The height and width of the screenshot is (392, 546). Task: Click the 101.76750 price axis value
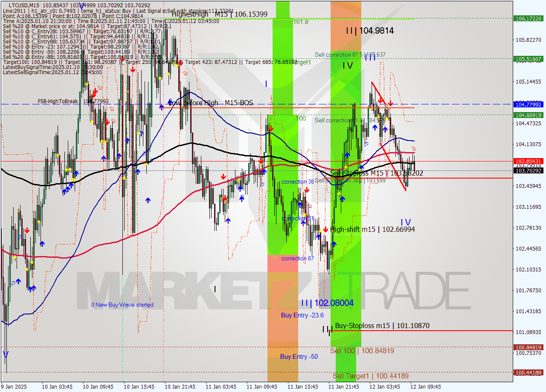529,290
